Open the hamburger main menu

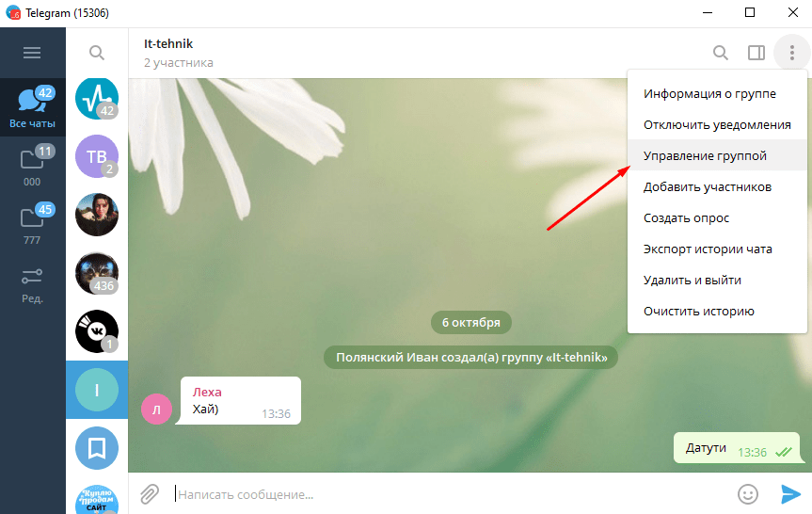(x=32, y=53)
